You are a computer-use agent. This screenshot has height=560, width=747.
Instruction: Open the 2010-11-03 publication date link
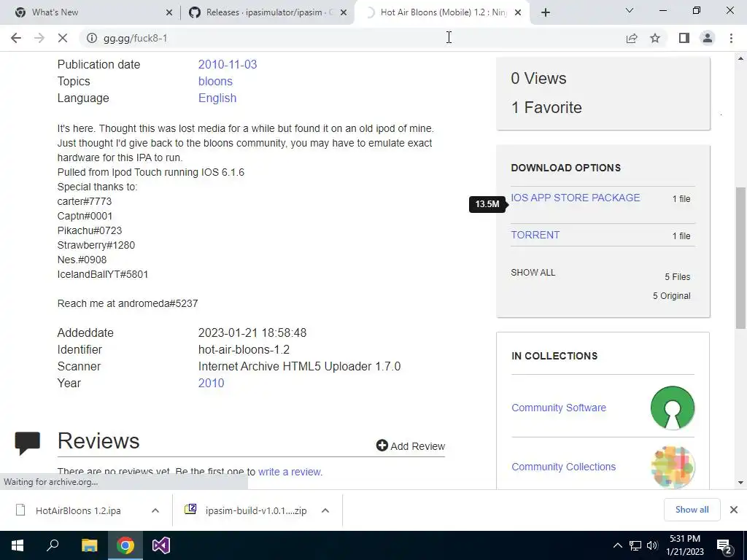(228, 64)
